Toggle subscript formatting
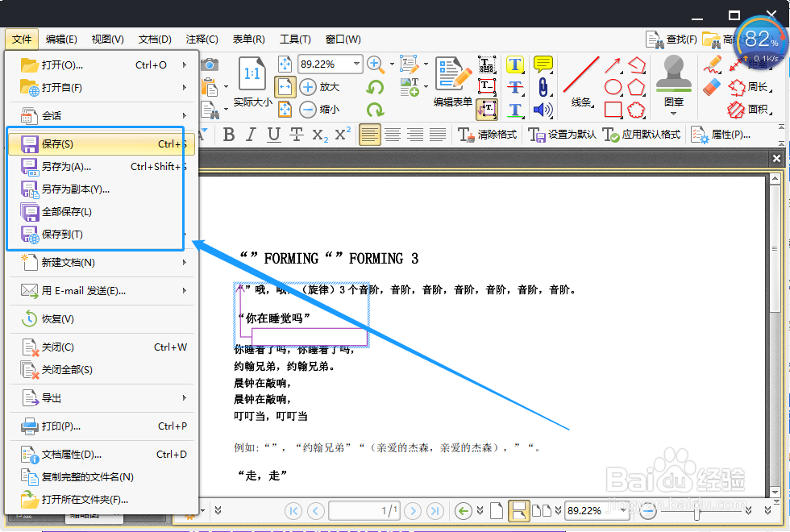This screenshot has height=532, width=790. [x=320, y=135]
